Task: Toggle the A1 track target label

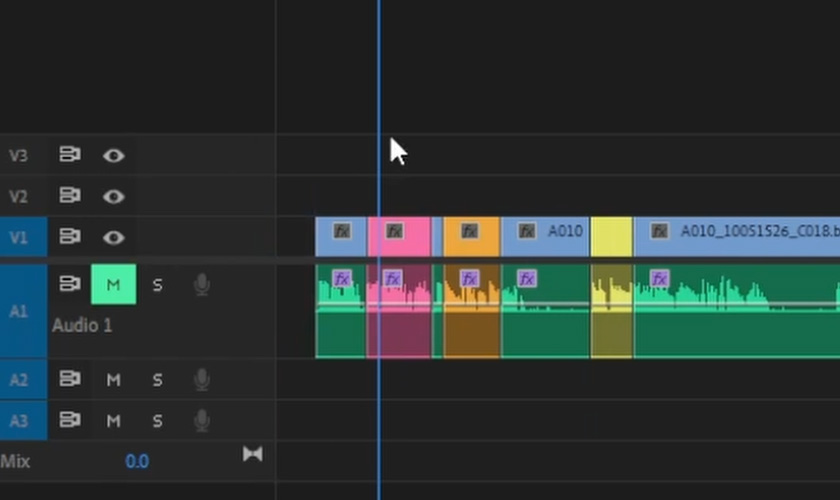Action: (x=24, y=311)
